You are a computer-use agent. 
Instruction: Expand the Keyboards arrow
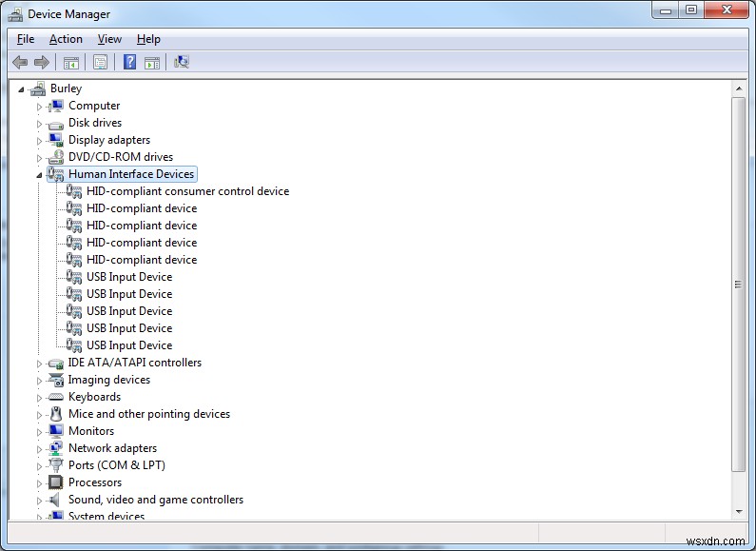(x=39, y=398)
